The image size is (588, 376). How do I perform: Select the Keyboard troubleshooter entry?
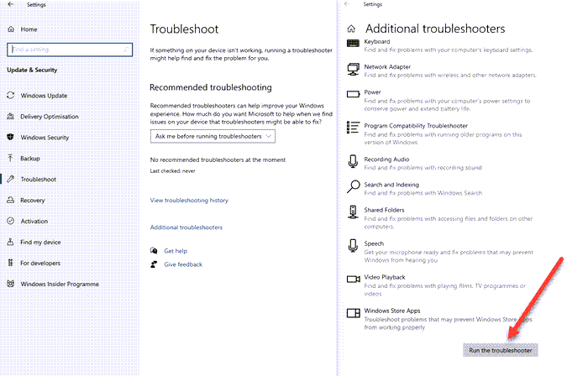(439, 45)
